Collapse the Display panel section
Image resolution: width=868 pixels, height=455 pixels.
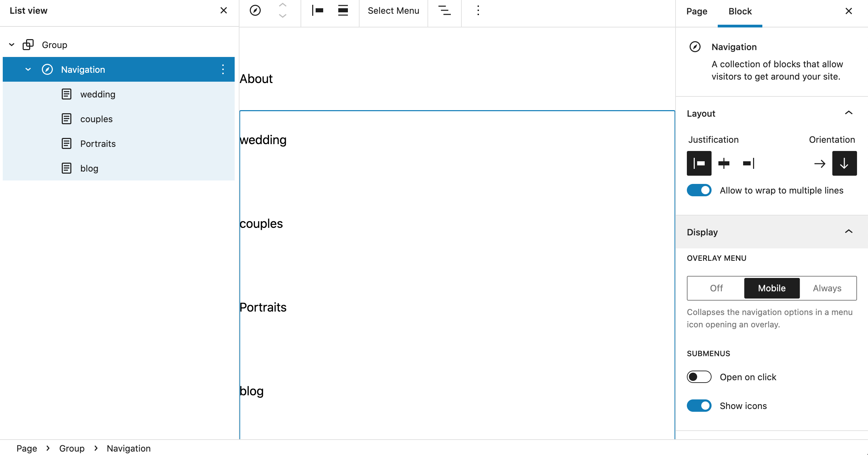[848, 232]
